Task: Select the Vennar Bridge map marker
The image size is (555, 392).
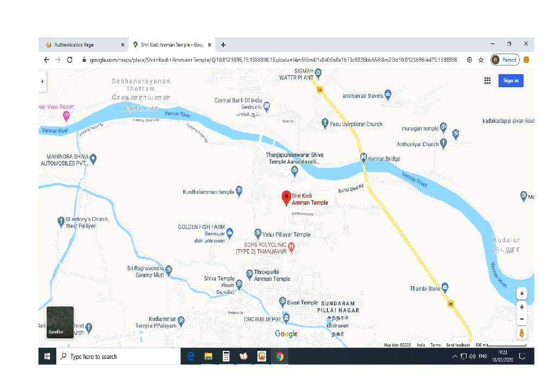Action: tap(364, 158)
